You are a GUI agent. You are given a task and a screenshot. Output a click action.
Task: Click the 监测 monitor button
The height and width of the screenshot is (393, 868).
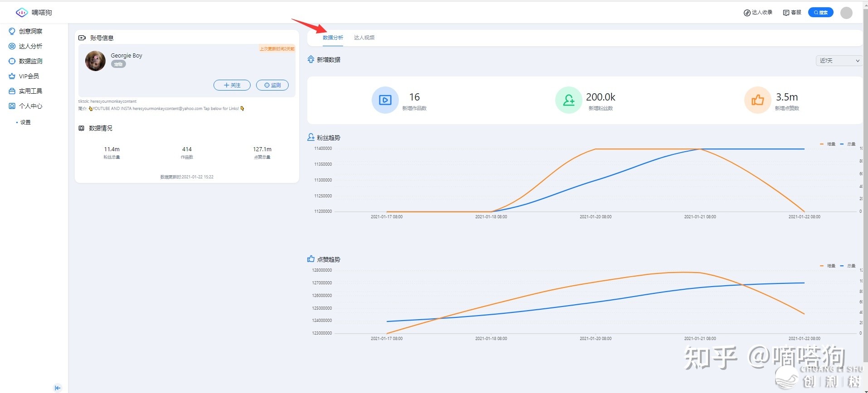tap(272, 85)
